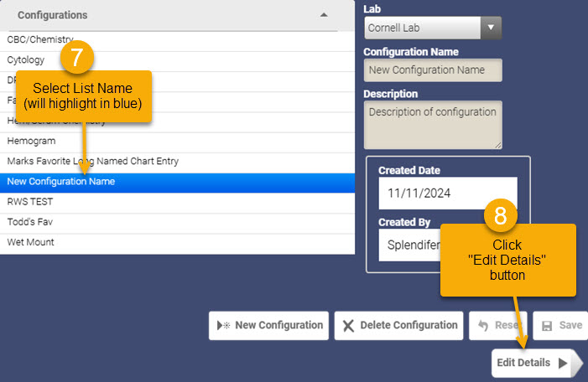Click the Created Date field
Screen dimensions: 588x382
pos(448,194)
